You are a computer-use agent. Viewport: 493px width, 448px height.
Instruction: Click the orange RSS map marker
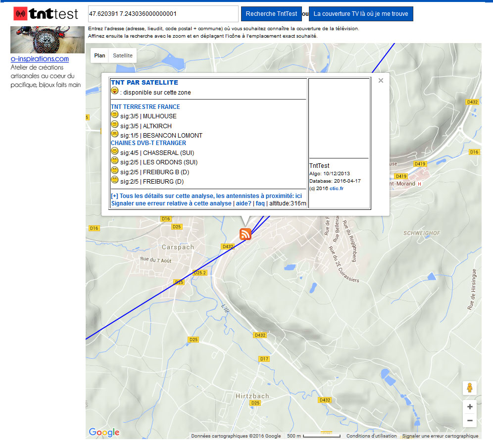click(245, 234)
